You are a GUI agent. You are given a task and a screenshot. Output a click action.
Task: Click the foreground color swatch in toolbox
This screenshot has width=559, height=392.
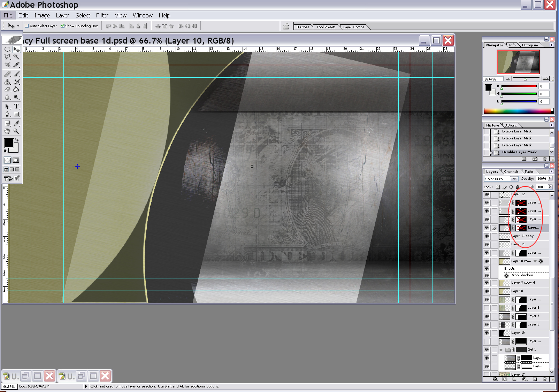coord(9,143)
